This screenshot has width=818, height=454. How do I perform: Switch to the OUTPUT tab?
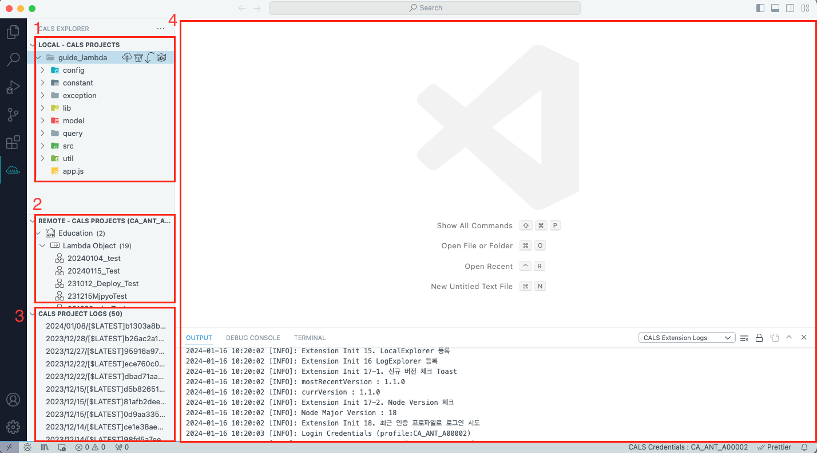point(199,338)
